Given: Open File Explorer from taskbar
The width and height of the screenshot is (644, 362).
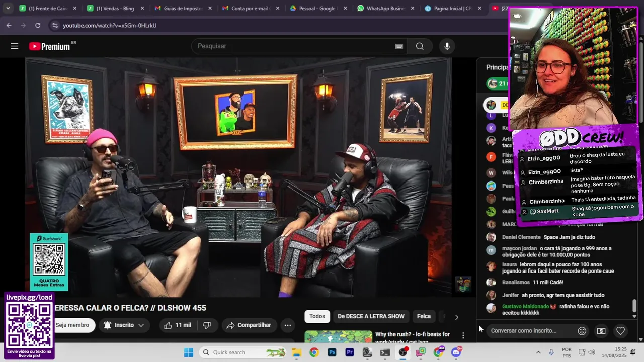Looking at the screenshot, I should click(296, 352).
